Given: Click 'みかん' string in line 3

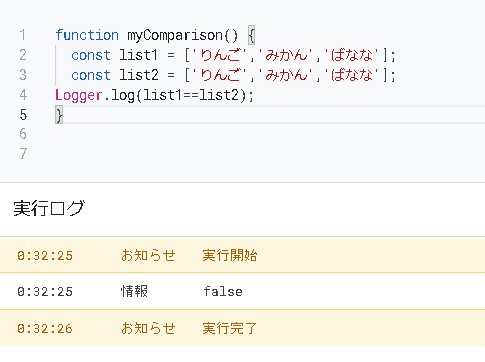Looking at the screenshot, I should click(285, 75).
